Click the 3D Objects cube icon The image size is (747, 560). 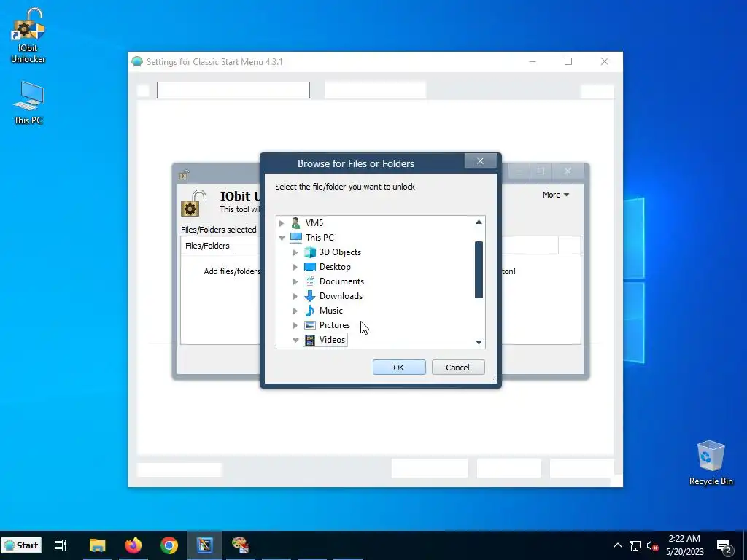click(309, 252)
